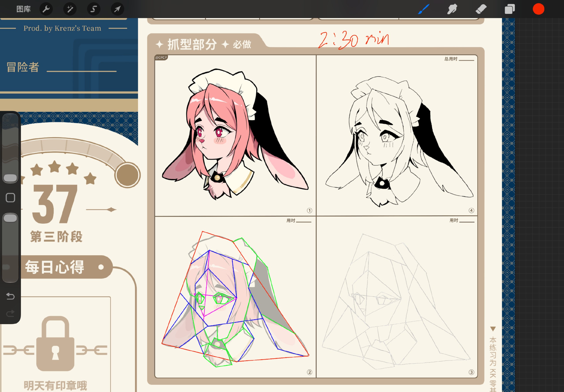
Task: Click 'Prod. by Krenz's Team' text
Action: click(62, 28)
